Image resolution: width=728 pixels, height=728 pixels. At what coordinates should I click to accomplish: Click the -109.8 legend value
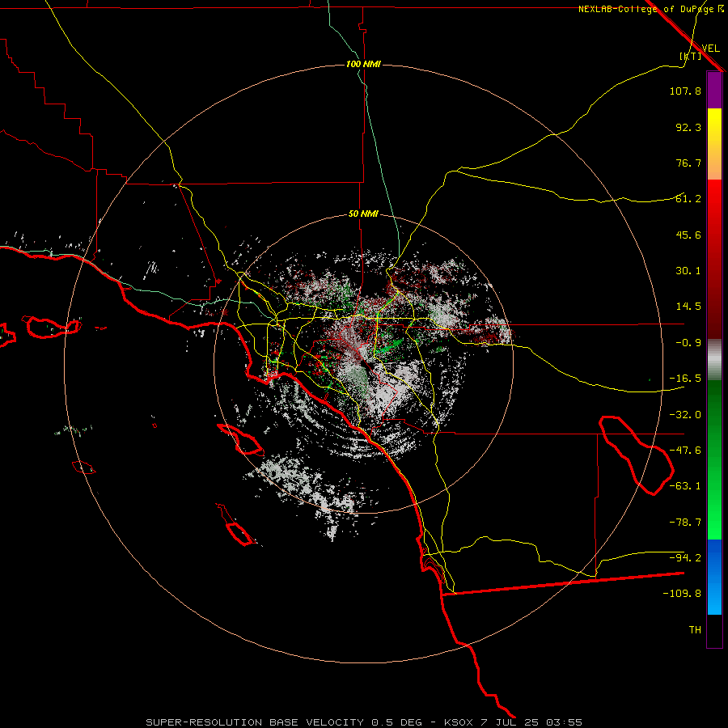coord(682,594)
